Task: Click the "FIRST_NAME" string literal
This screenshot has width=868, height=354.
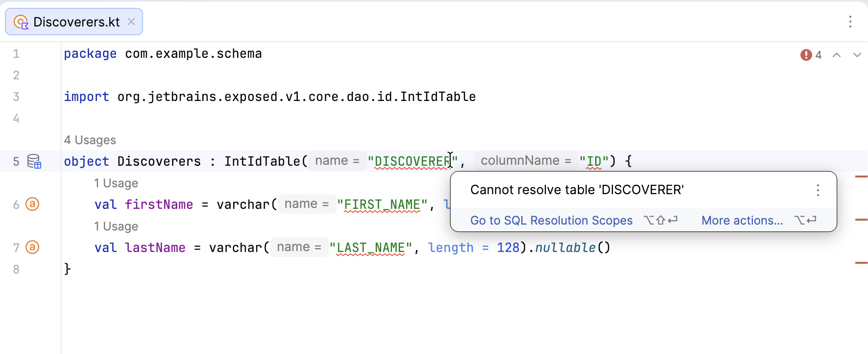Action: (382, 204)
